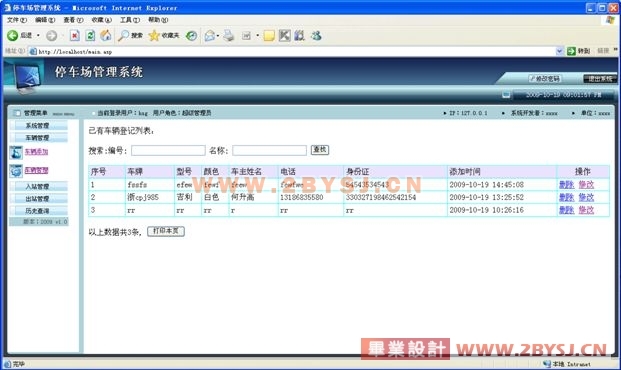This screenshot has height=370, width=621.
Task: Click the 编号 search input field
Action: click(x=168, y=151)
